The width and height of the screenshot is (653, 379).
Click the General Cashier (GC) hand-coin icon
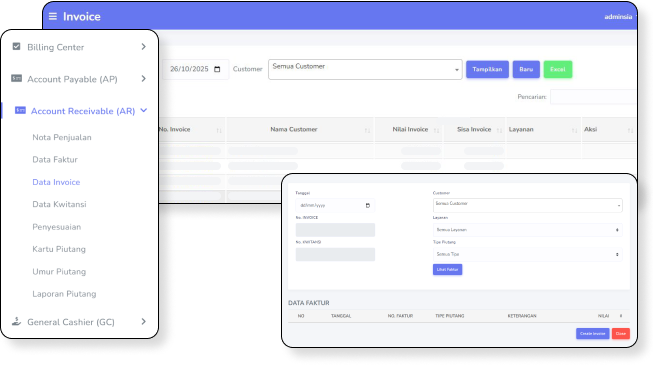[16, 321]
